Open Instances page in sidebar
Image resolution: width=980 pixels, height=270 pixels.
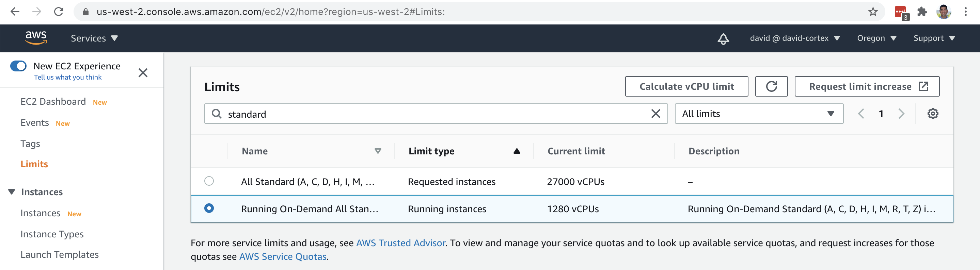(40, 213)
